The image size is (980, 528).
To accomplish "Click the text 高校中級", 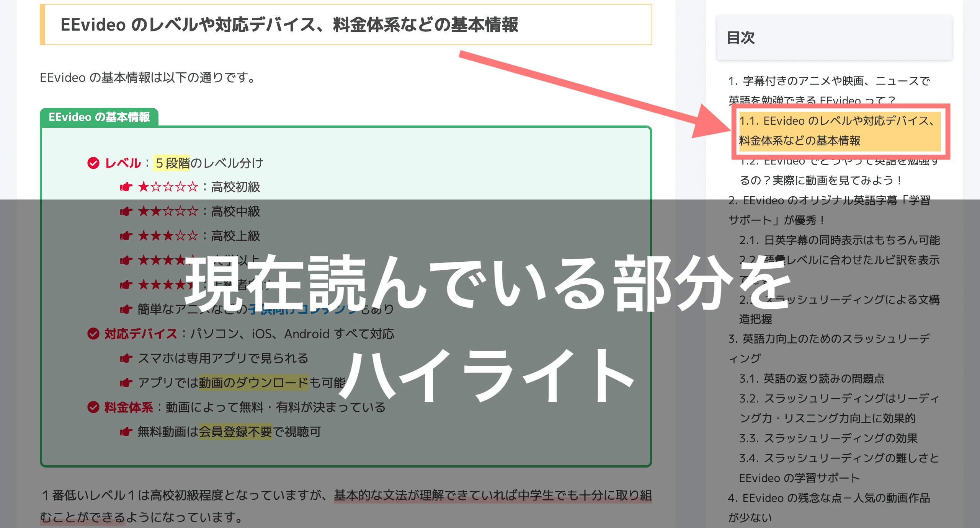I will point(235,212).
